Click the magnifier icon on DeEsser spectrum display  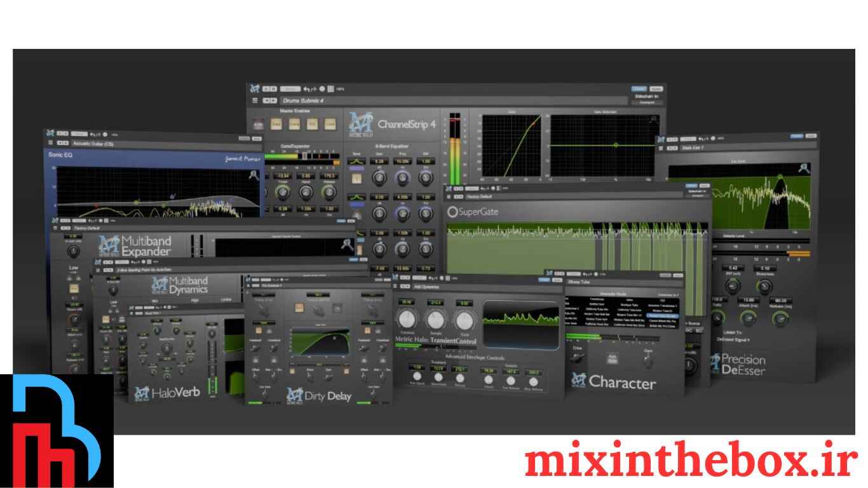[x=804, y=168]
